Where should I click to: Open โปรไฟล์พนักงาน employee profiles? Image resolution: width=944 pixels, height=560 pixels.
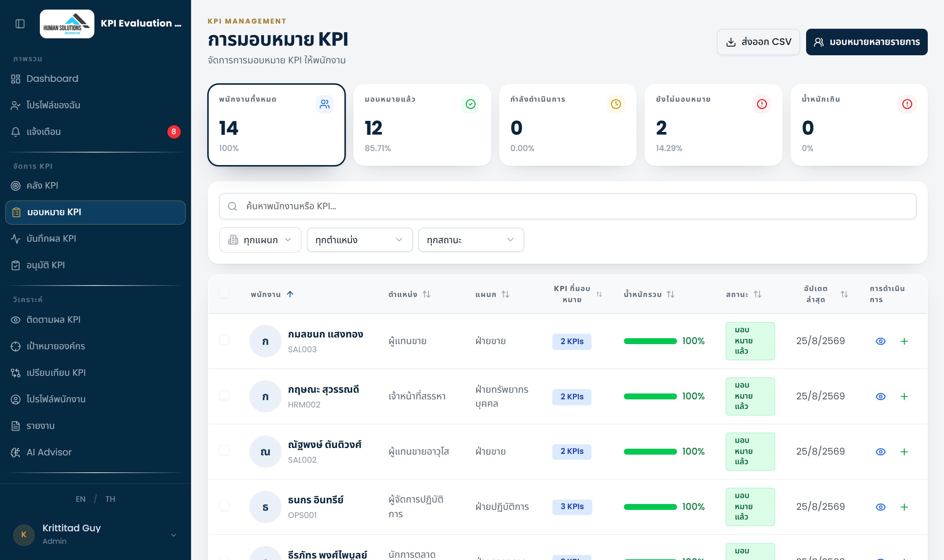point(95,399)
